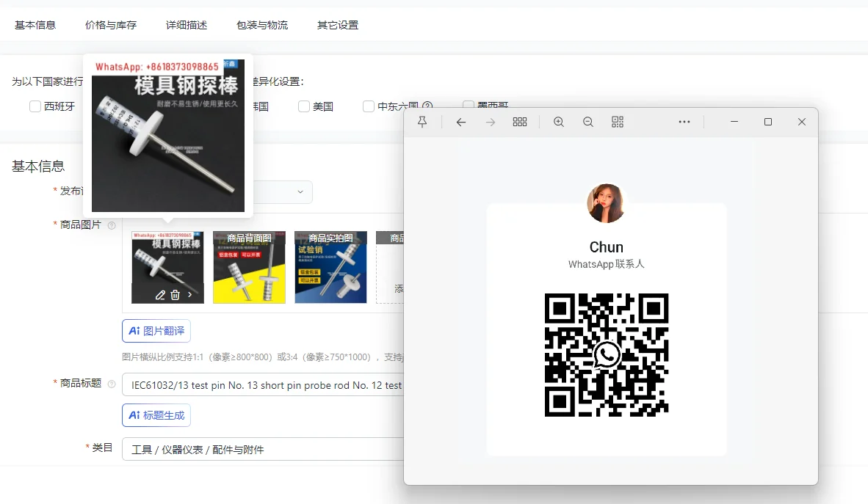
Task: Open the 包装与物流 tab
Action: click(262, 25)
